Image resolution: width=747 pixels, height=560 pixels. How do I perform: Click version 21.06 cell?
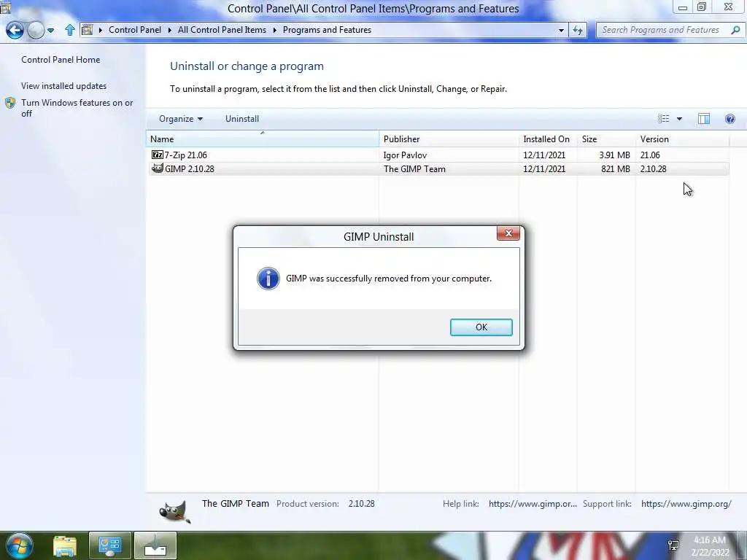(x=650, y=155)
